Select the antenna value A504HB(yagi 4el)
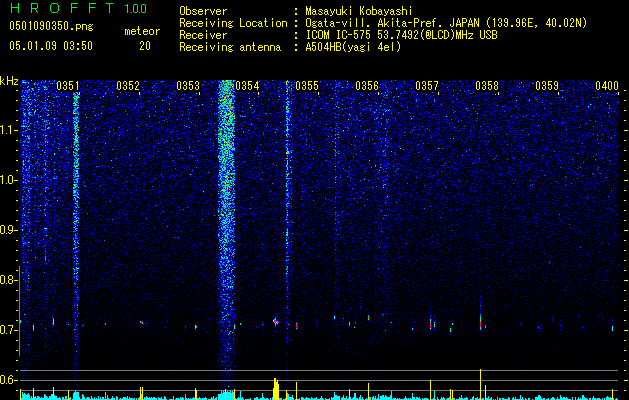The image size is (629, 400). tap(353, 47)
